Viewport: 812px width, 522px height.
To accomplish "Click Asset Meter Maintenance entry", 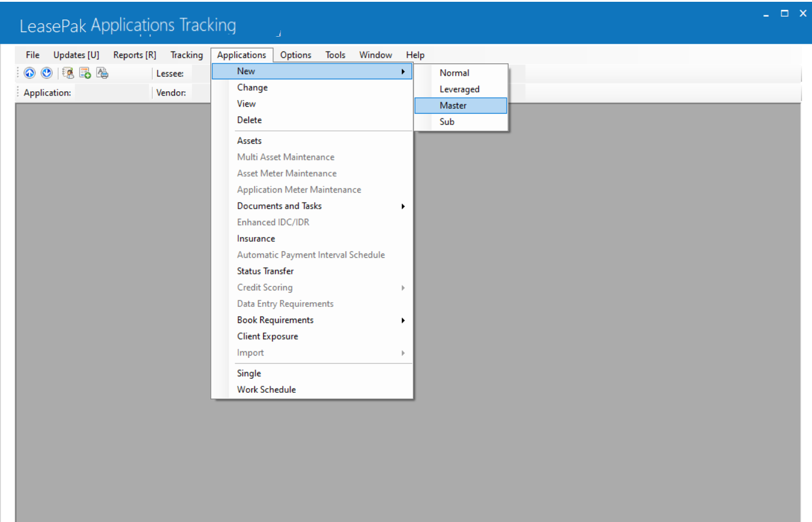I will (x=312, y=174).
